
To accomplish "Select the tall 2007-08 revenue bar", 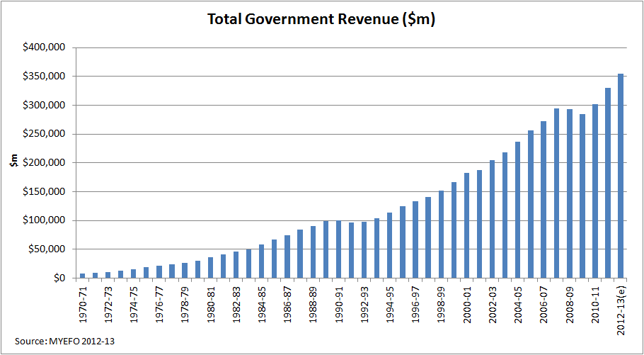I will [556, 193].
